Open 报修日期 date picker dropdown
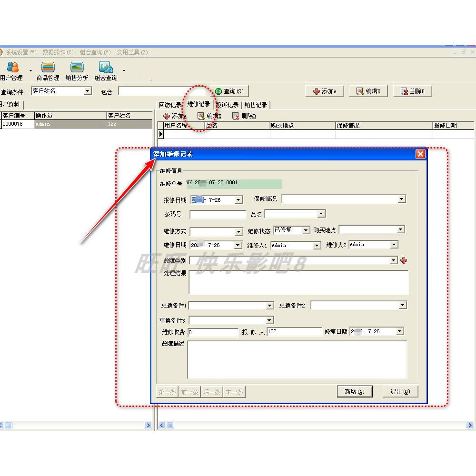 click(x=238, y=200)
